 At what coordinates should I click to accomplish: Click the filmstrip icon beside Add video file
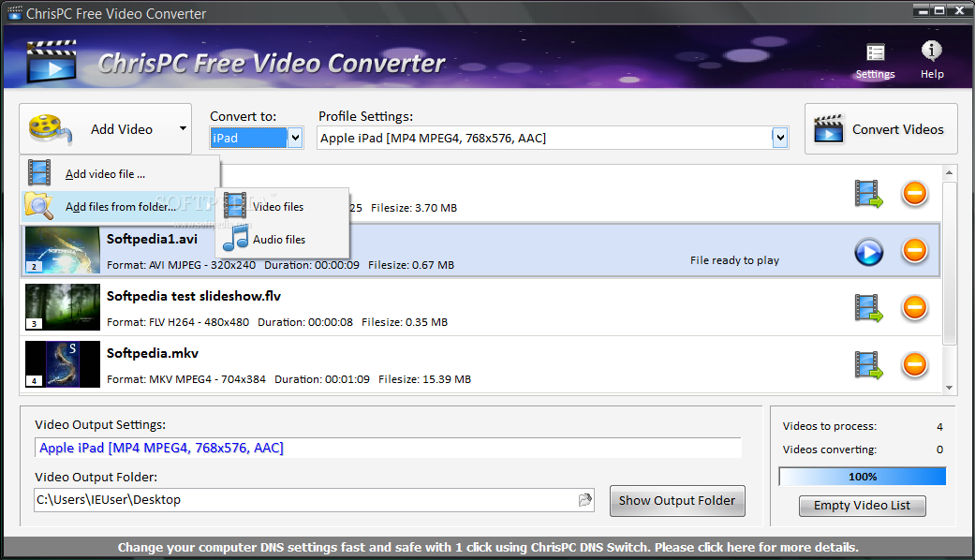tap(39, 173)
